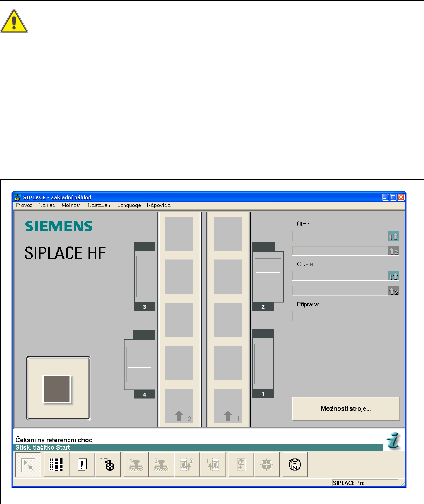
Task: Select the basic view pointer toolbar button
Action: 28,465
